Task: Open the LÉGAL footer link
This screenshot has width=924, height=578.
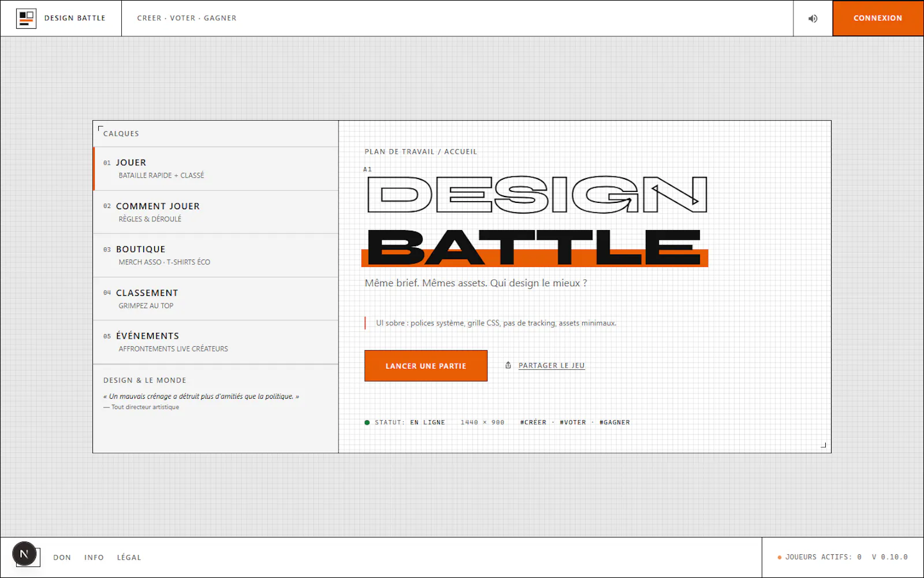Action: pos(129,558)
